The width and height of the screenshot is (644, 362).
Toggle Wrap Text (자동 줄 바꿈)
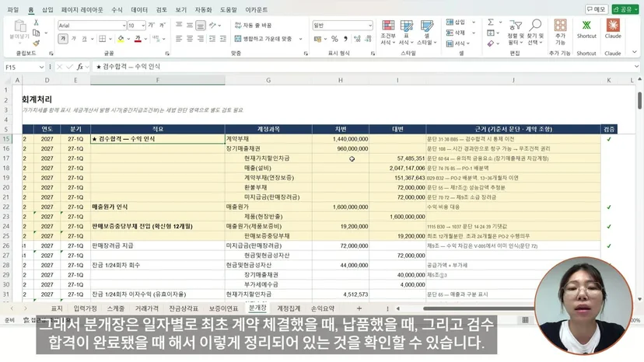click(253, 26)
